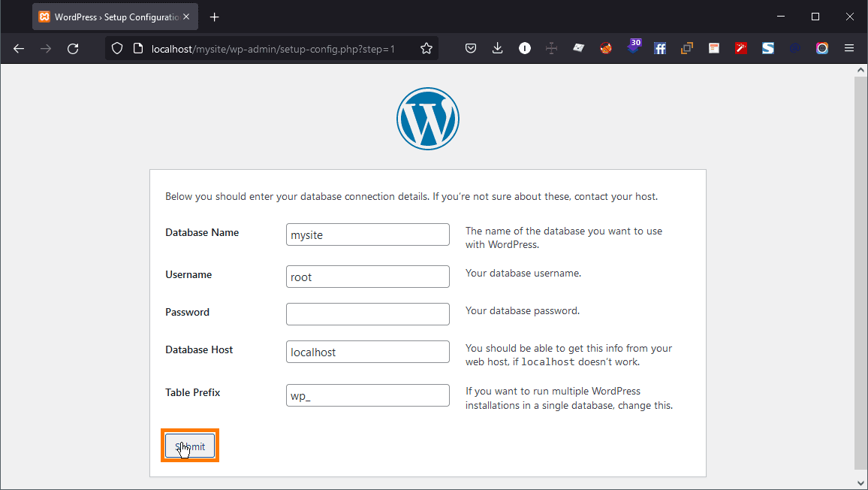The height and width of the screenshot is (490, 868).
Task: Open the blue S extension
Action: [x=768, y=49]
